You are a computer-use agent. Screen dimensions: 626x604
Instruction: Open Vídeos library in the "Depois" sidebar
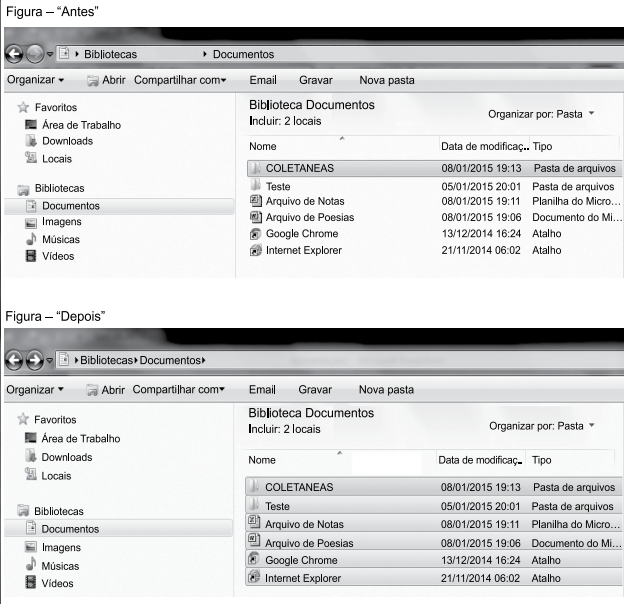pyautogui.click(x=59, y=583)
